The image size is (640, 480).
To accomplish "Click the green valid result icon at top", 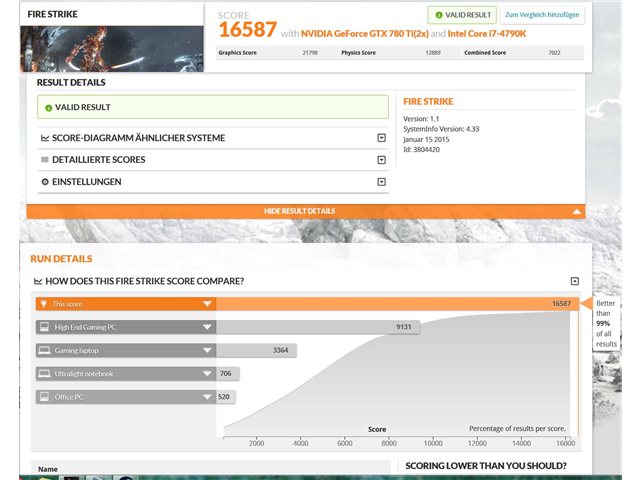I will coord(439,15).
